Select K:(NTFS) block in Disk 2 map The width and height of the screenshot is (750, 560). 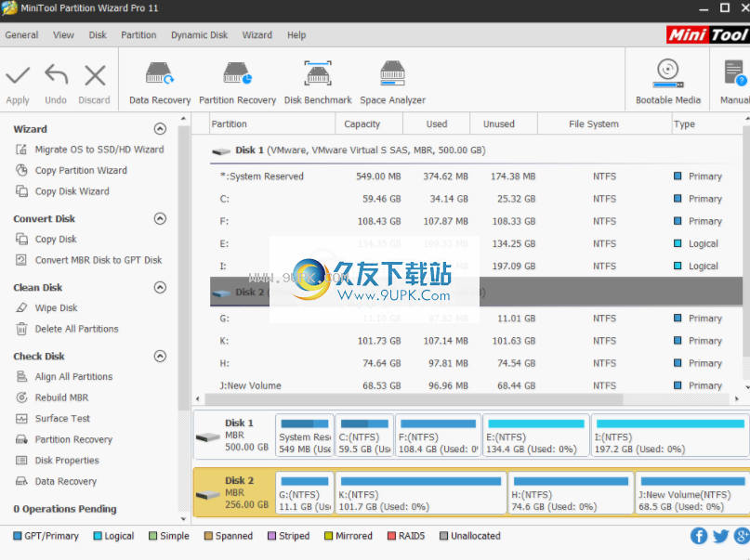[x=421, y=493]
